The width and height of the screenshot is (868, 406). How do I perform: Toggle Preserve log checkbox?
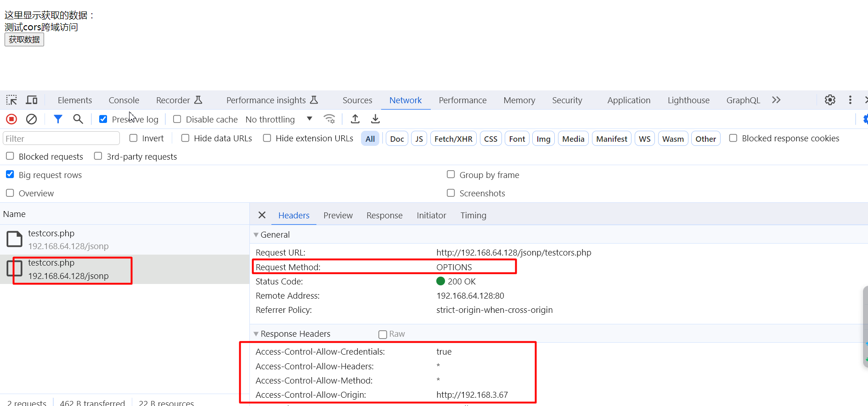point(103,119)
